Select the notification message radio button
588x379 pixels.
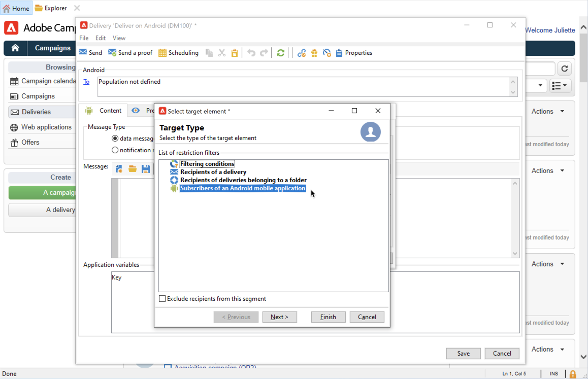(115, 150)
